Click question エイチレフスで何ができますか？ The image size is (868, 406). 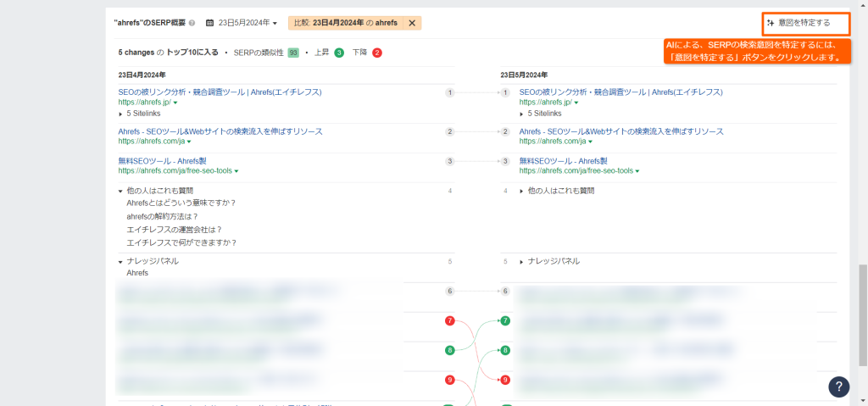click(x=181, y=242)
